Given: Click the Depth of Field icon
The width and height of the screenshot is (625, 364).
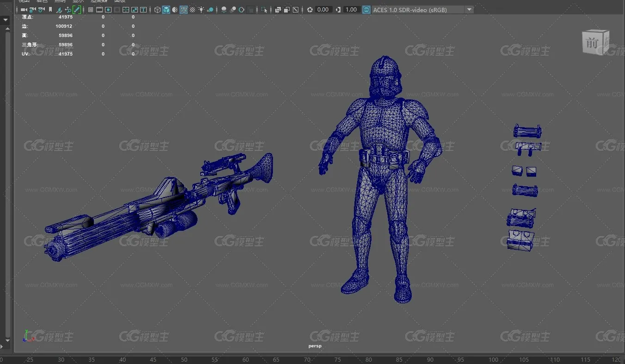Looking at the screenshot, I should point(250,9).
